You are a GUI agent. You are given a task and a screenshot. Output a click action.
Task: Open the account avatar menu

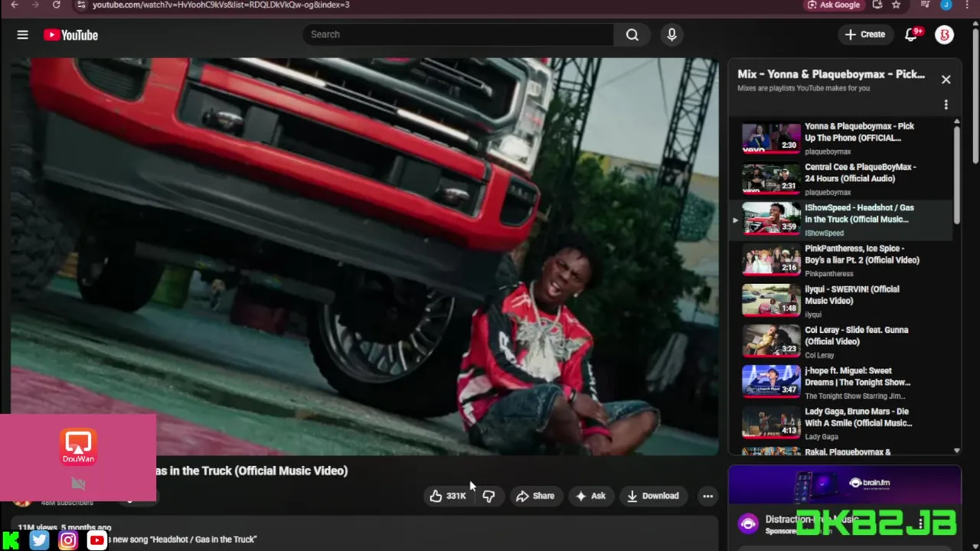point(945,34)
